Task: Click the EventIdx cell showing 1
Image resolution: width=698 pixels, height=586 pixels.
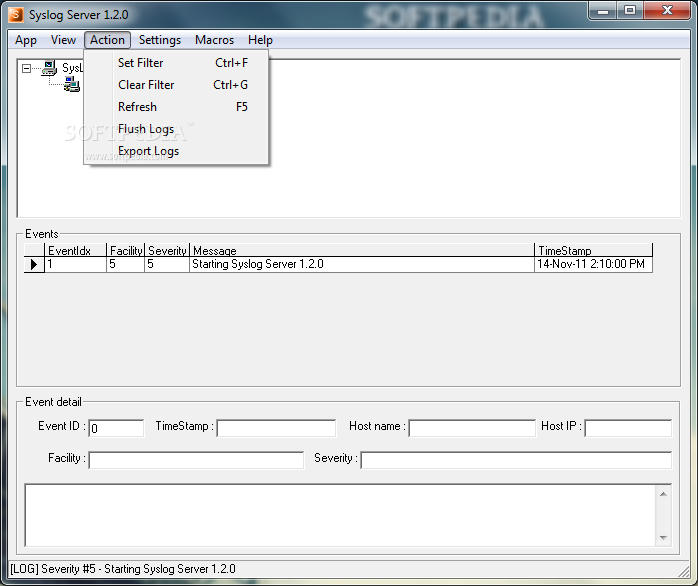Action: click(75, 265)
